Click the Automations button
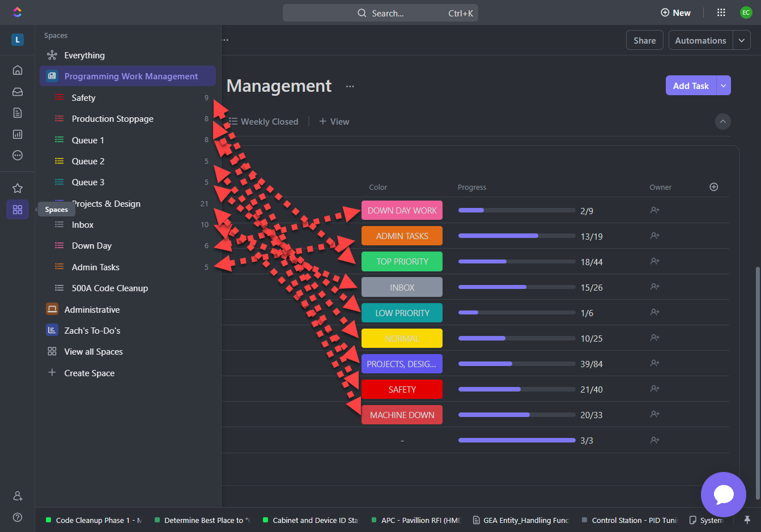Image resolution: width=761 pixels, height=532 pixels. 701,40
